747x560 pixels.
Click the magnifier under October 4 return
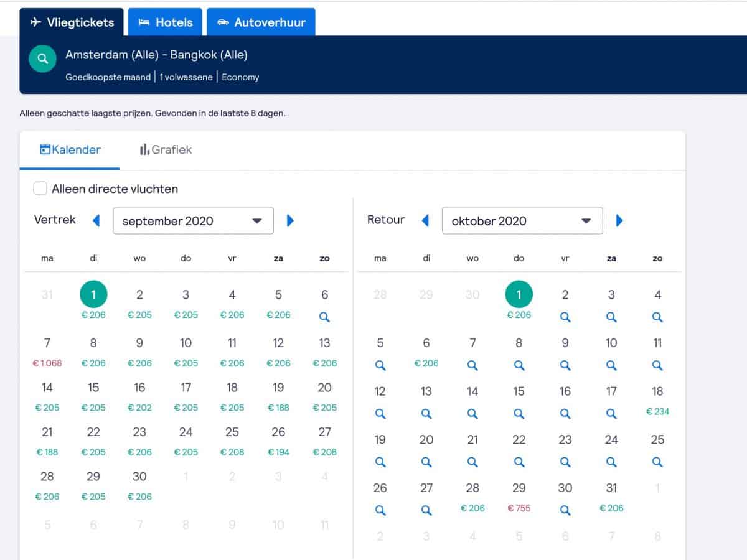click(x=657, y=317)
